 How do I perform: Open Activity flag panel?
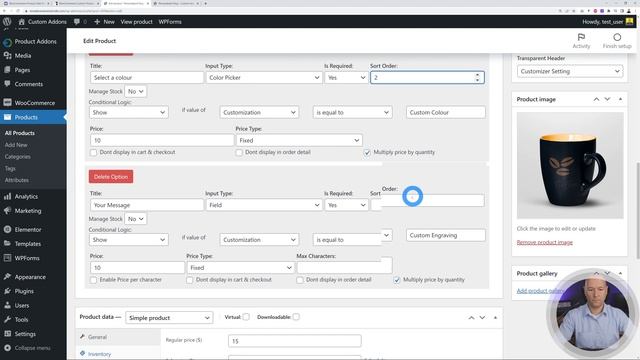(x=581, y=41)
